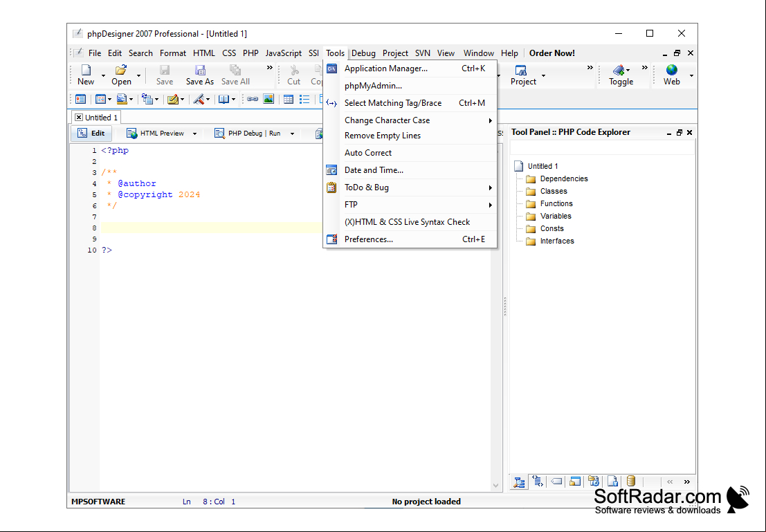This screenshot has width=766, height=532.
Task: Click the Save As icon
Action: click(200, 70)
